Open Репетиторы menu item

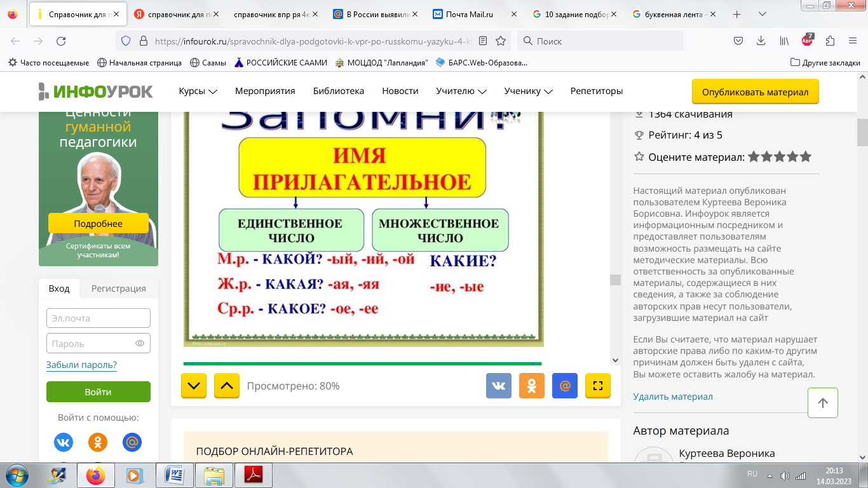[597, 91]
